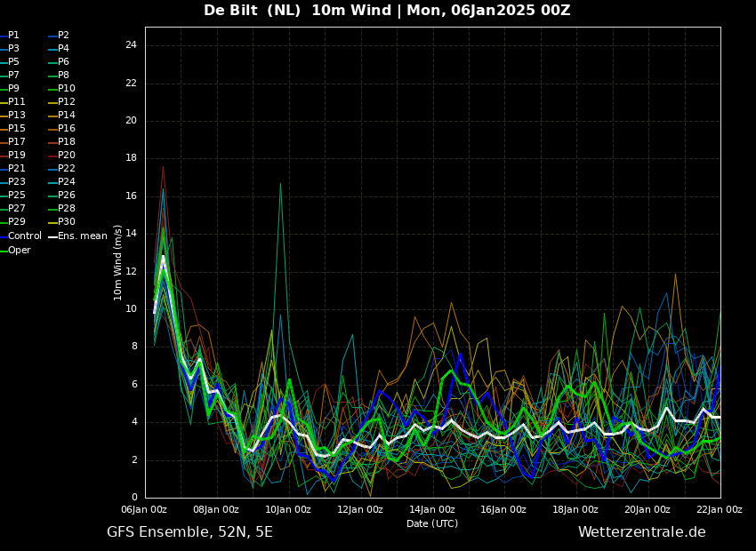Select the Ens. mean legend entry
Image resolution: width=756 pixels, height=551 pixels.
click(78, 236)
